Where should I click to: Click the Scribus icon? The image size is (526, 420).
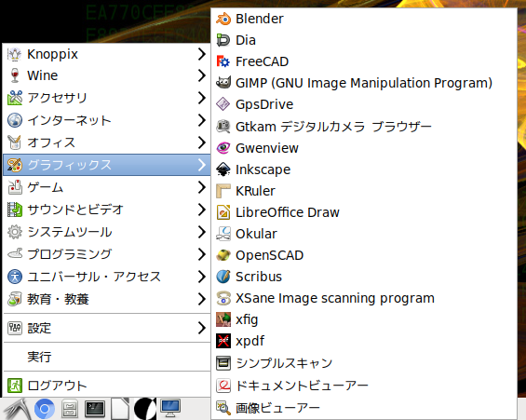tap(223, 277)
